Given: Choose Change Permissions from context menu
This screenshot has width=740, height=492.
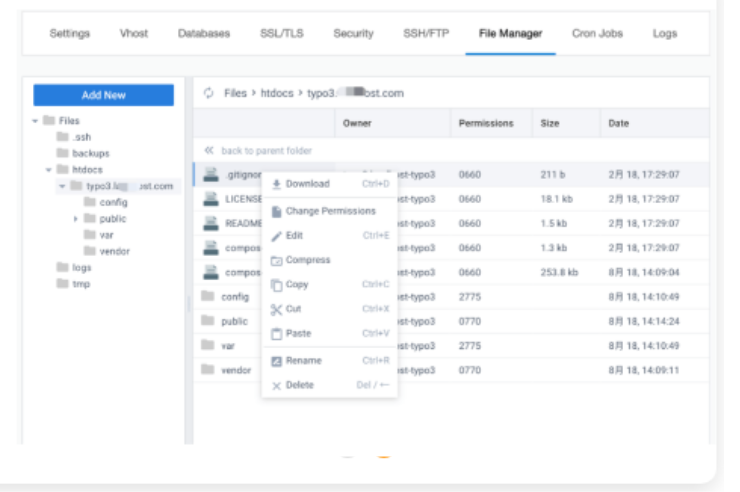Looking at the screenshot, I should point(330,211).
